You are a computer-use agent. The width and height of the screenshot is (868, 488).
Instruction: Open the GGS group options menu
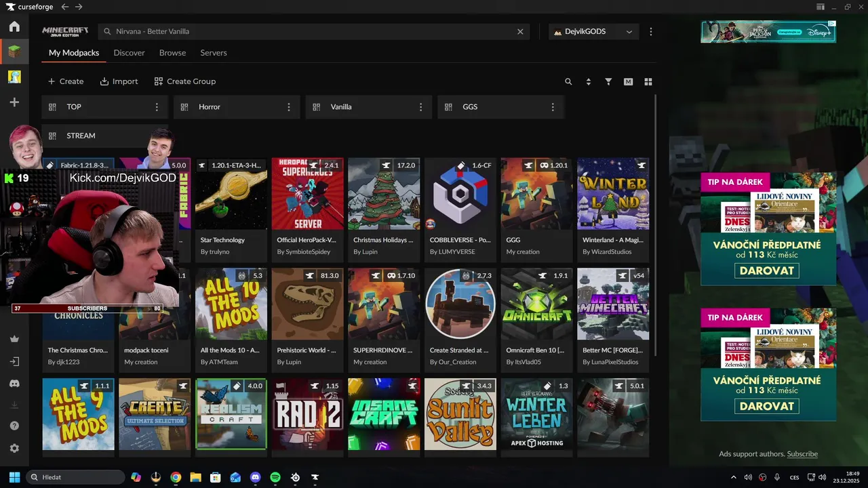[x=553, y=107]
